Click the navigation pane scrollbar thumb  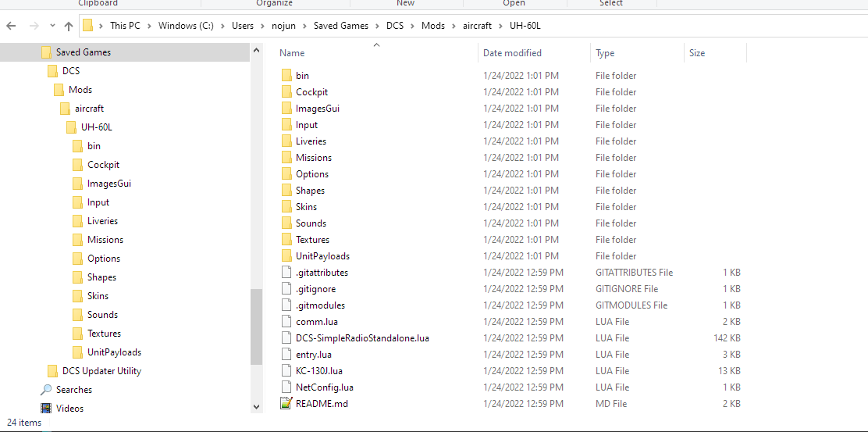click(256, 327)
